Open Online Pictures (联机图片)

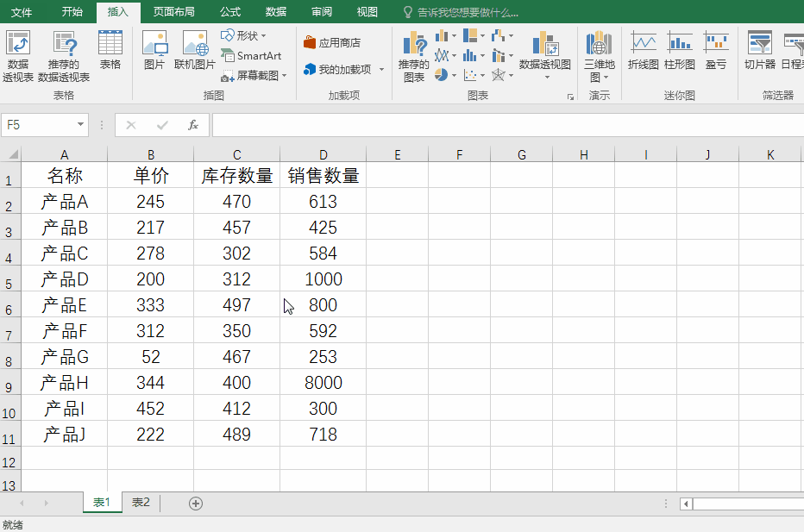[195, 50]
